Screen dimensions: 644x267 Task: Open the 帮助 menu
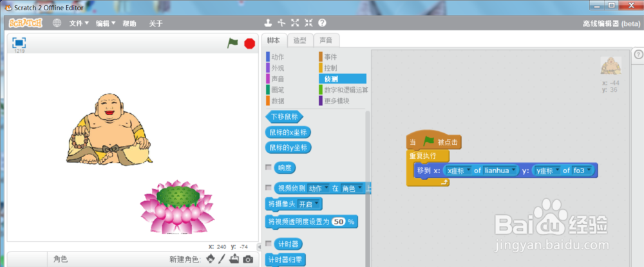click(129, 23)
